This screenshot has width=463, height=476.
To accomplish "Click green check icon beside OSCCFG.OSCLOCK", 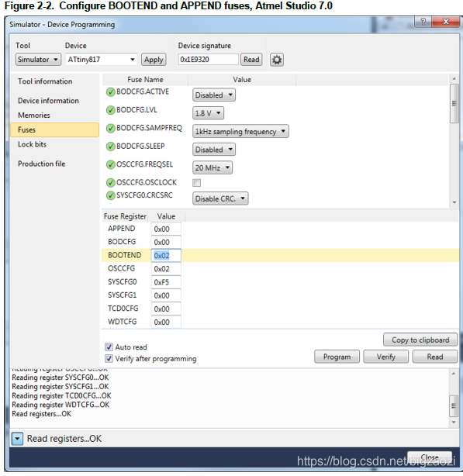I will click(x=110, y=183).
